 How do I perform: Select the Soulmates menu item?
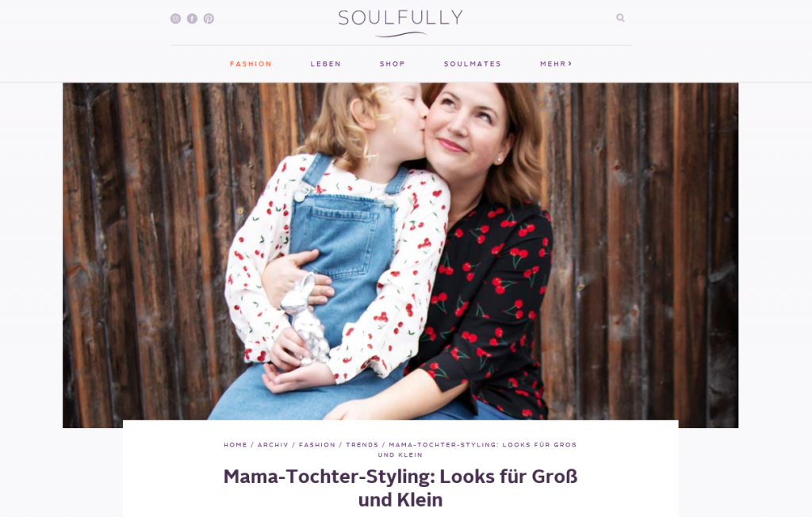coord(473,63)
